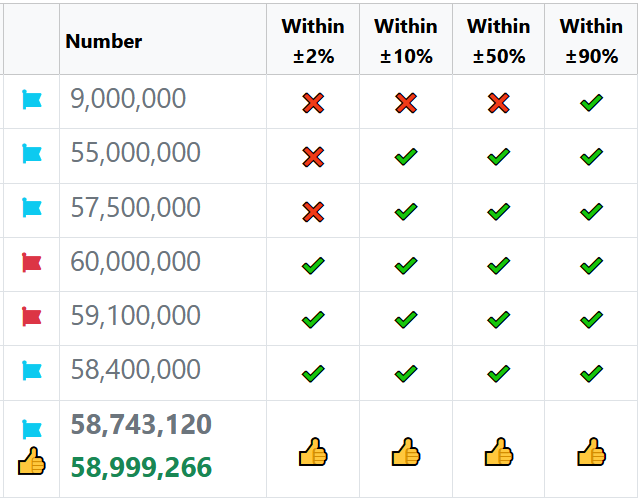Click the red X for 9,000,000 within ±2%
This screenshot has width=640, height=500.
click(x=313, y=102)
